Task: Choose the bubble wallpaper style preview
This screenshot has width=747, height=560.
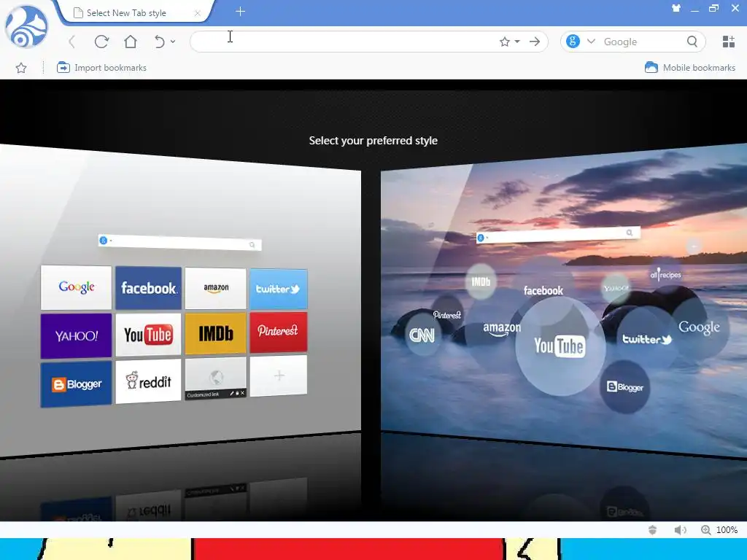Action: point(564,300)
